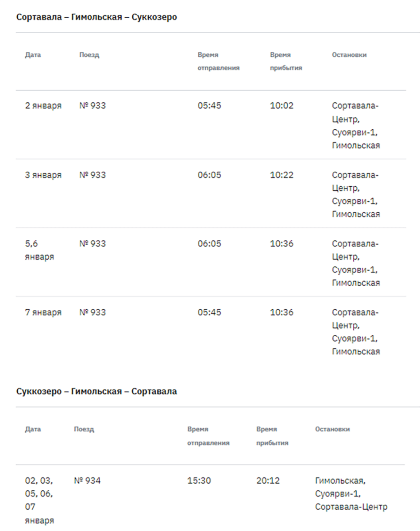Click the 7 января date cell
The image size is (420, 531).
pos(43,312)
